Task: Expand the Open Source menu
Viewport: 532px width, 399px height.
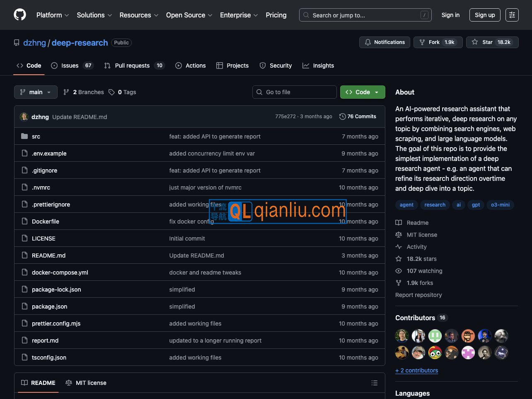Action: [189, 15]
